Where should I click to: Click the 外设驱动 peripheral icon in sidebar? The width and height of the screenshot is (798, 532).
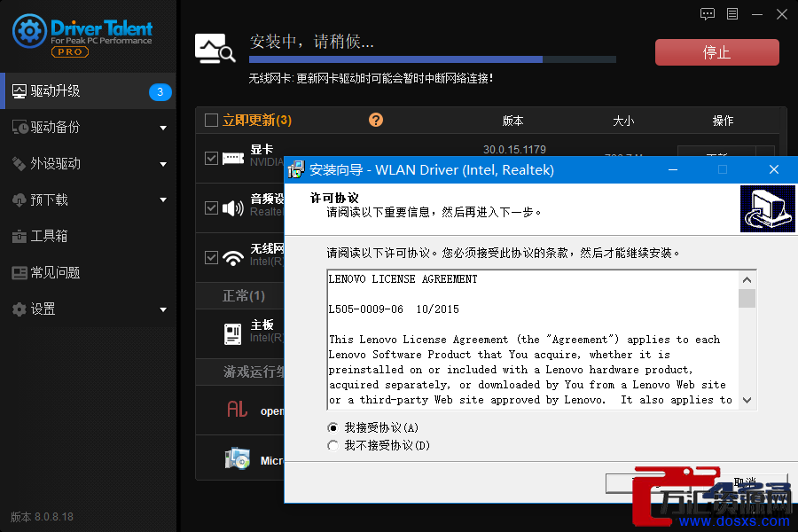[19, 163]
